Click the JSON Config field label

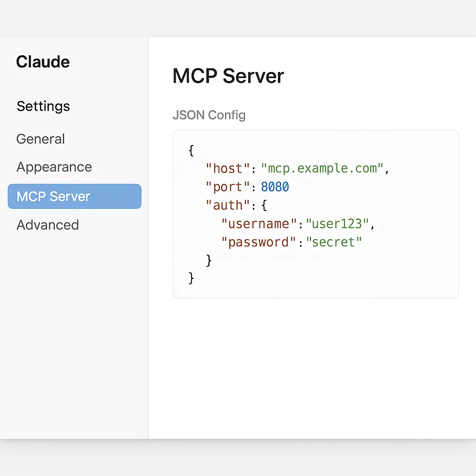(x=209, y=115)
